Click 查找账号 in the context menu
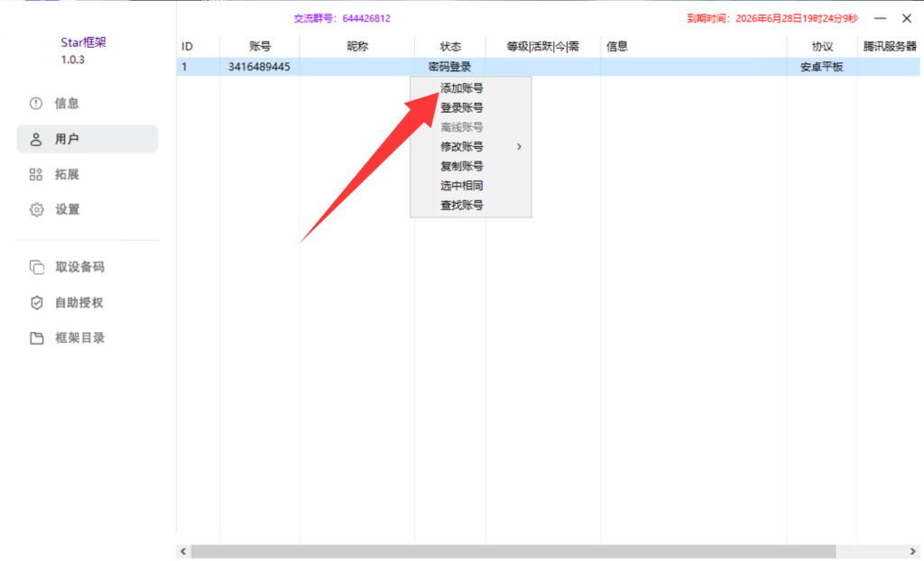 461,205
